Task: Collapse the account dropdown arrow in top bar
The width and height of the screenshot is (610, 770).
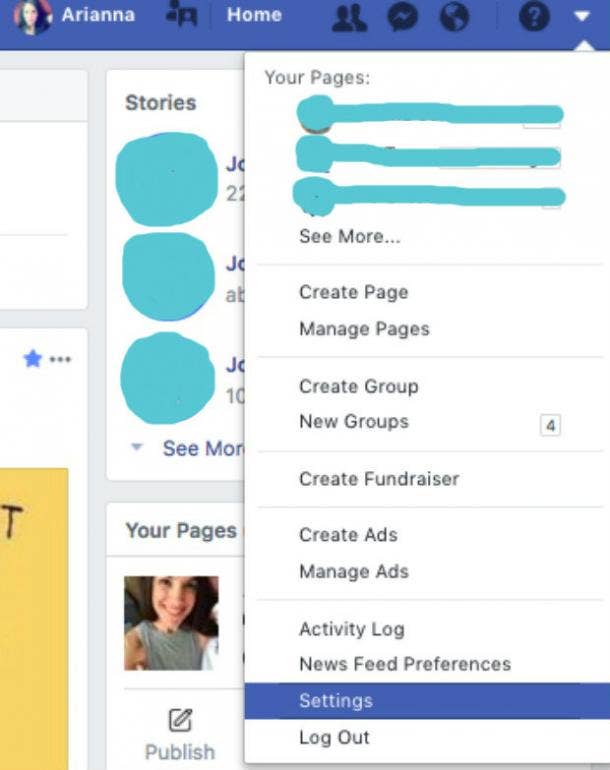Action: coord(582,17)
